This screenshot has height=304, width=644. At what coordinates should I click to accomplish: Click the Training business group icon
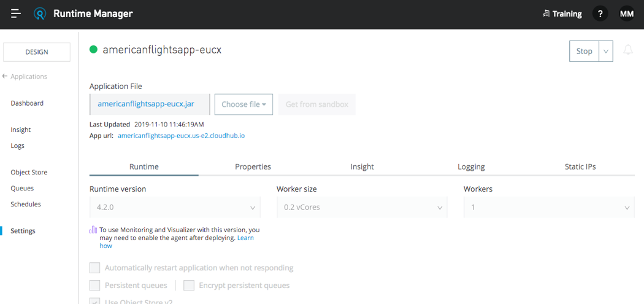pos(546,14)
